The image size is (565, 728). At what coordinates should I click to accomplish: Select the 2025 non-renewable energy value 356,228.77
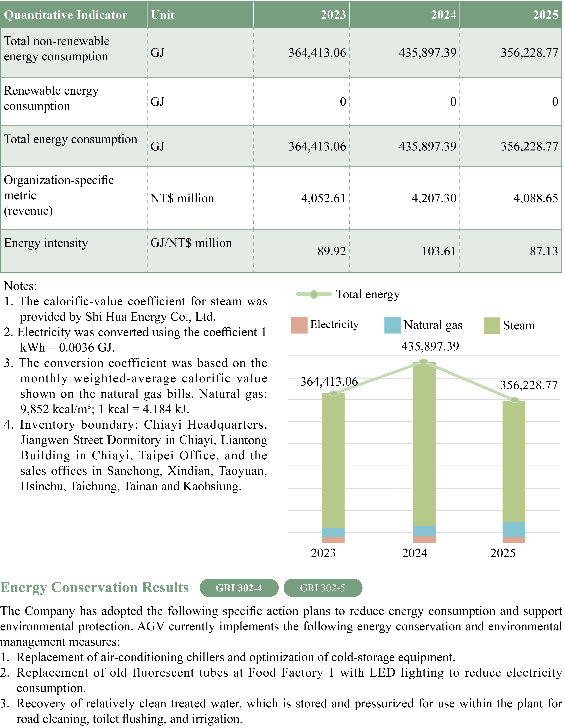529,53
